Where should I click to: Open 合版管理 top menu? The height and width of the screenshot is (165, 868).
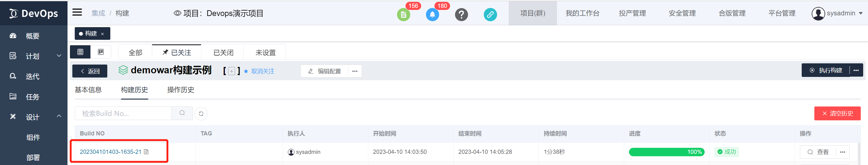click(732, 13)
